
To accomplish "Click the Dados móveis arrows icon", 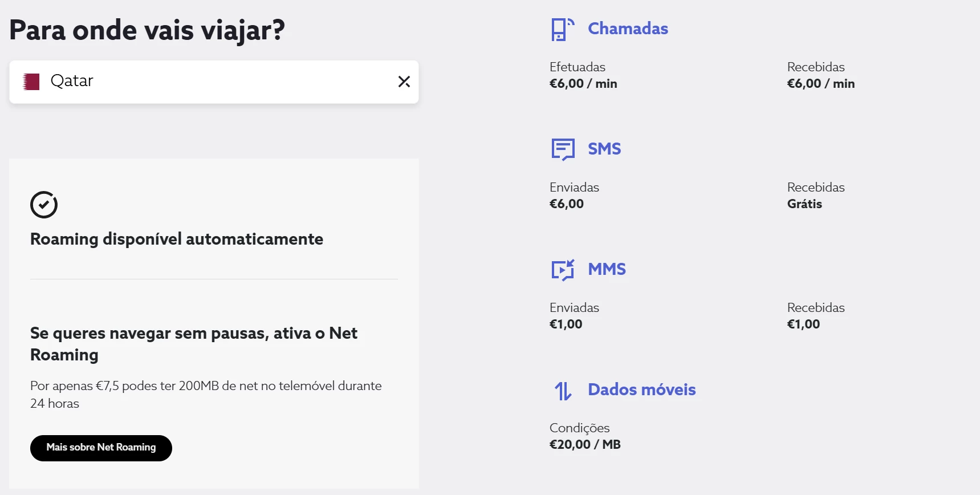I will pos(563,391).
